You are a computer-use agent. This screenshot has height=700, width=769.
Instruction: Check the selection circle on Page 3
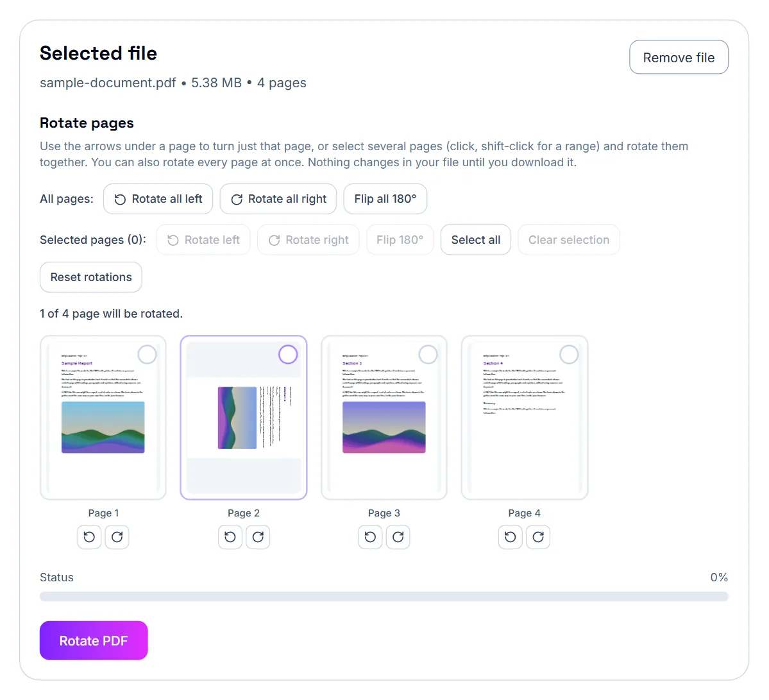tap(428, 354)
